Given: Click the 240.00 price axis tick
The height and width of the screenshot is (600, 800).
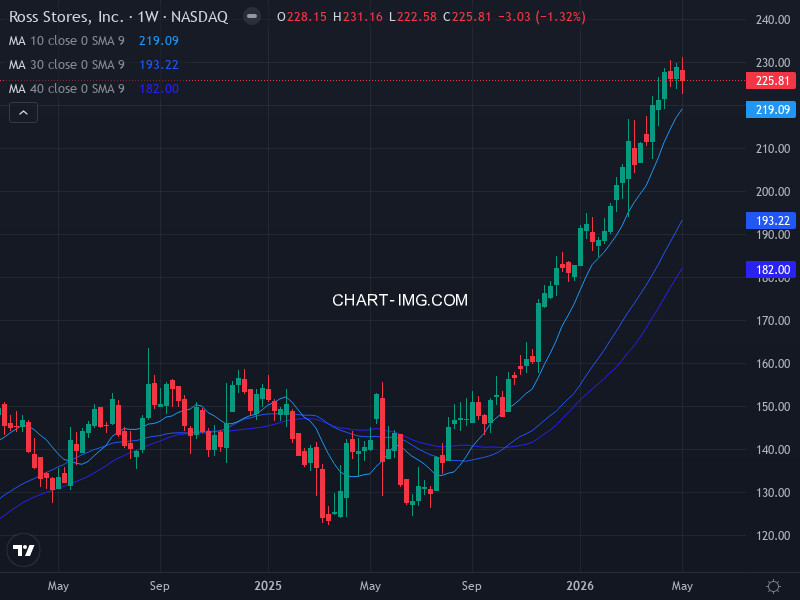Looking at the screenshot, I should coord(773,20).
